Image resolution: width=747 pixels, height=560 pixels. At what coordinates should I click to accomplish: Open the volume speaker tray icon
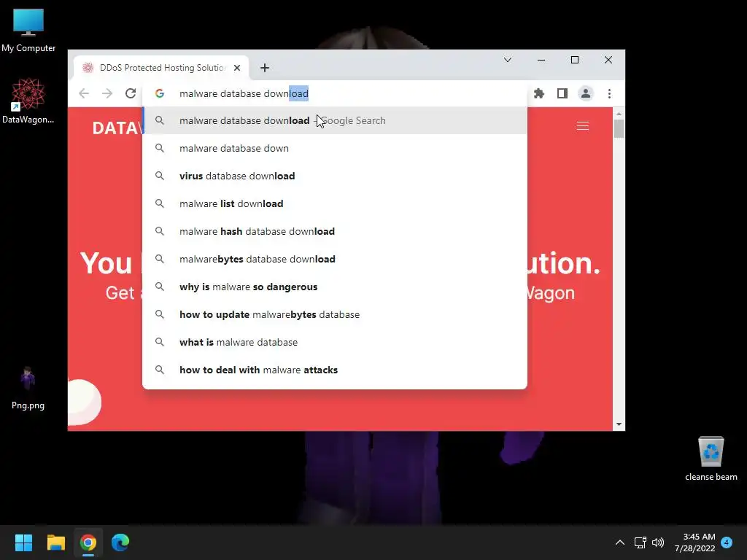pos(658,542)
